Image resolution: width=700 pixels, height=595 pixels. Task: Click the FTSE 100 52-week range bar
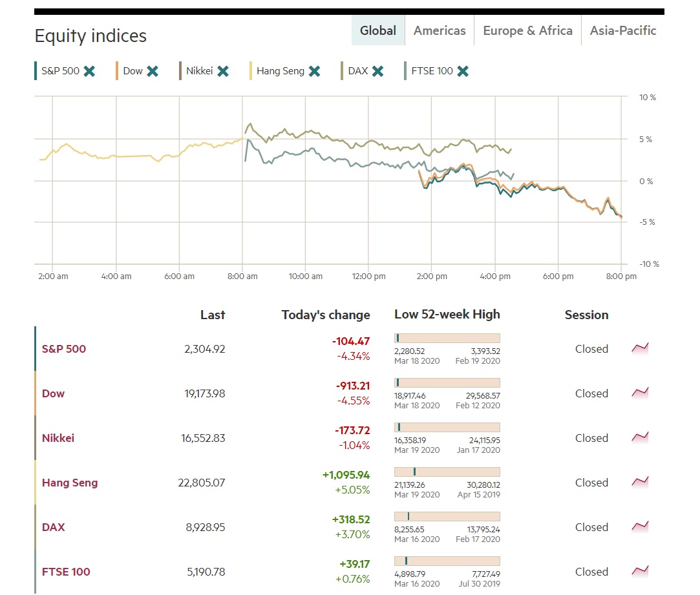click(x=447, y=561)
